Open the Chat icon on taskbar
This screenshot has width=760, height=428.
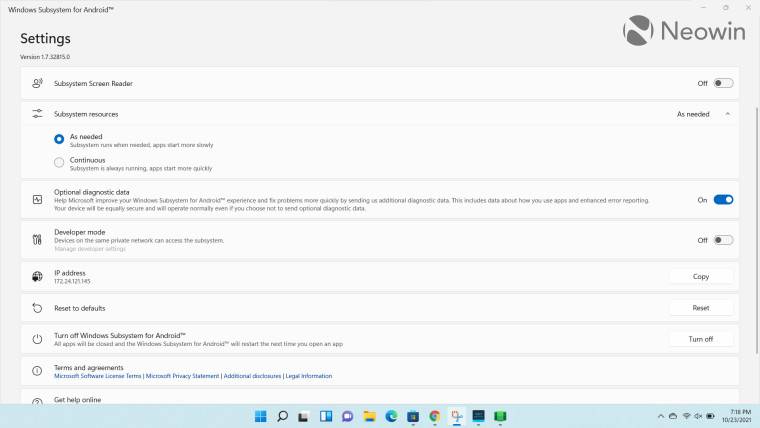(x=348, y=416)
